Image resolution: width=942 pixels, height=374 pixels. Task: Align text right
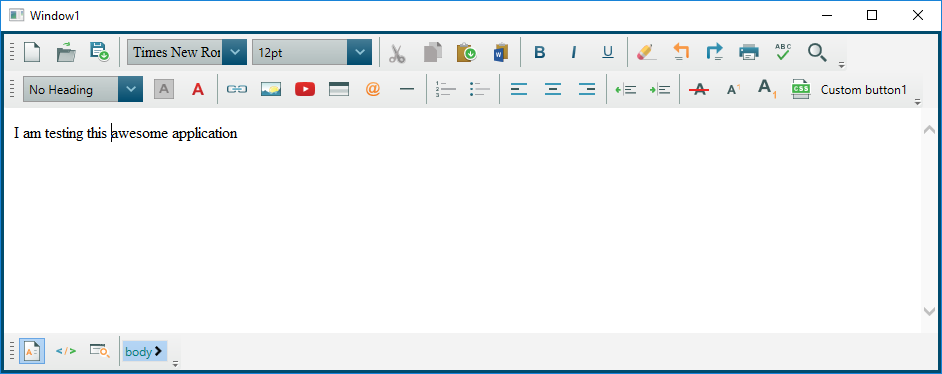(x=587, y=89)
